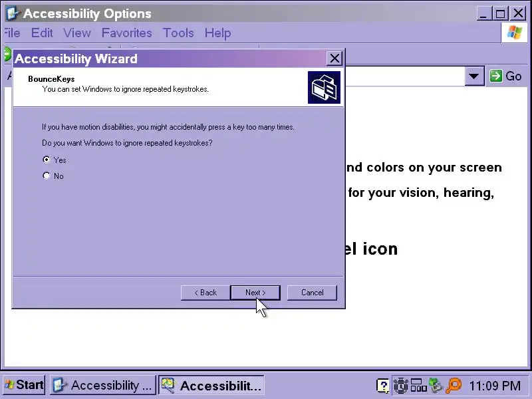Click the wizard's computer icon in the header
532x399 pixels.
[324, 87]
